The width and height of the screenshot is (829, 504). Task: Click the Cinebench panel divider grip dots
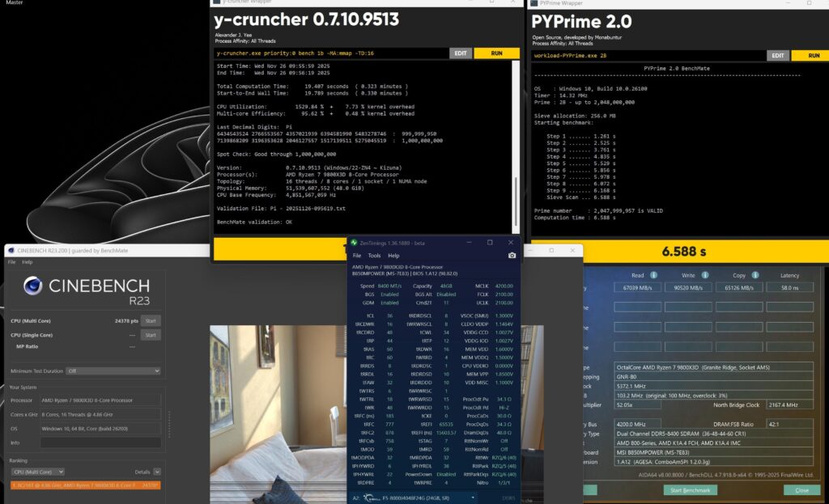pyautogui.click(x=169, y=424)
